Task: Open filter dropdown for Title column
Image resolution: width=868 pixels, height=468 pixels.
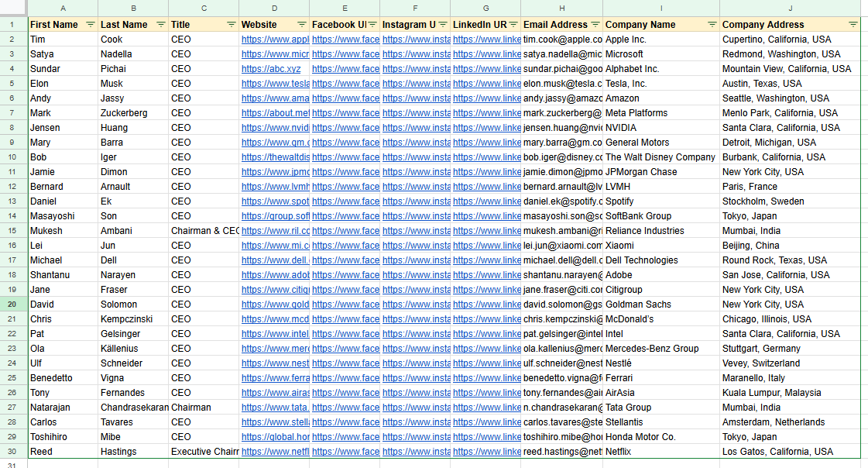Action: point(231,24)
